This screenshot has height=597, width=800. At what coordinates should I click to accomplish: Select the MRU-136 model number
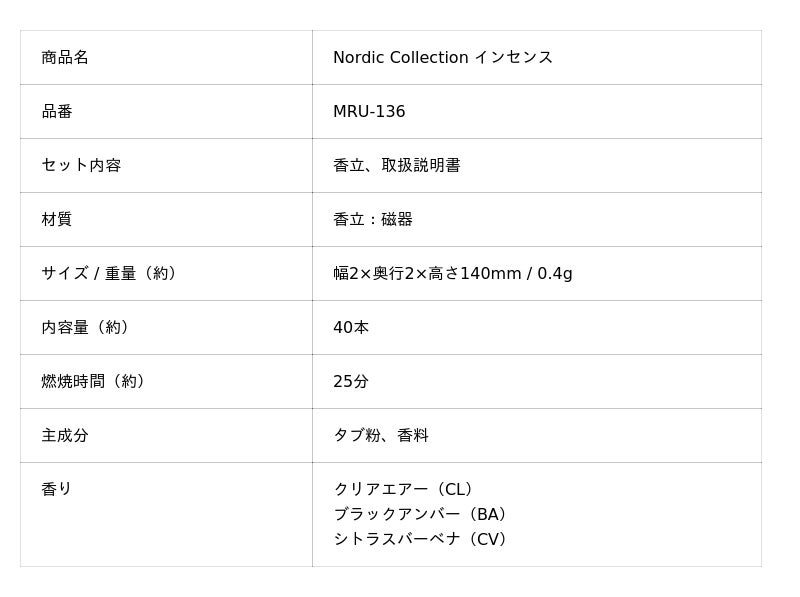pos(369,112)
